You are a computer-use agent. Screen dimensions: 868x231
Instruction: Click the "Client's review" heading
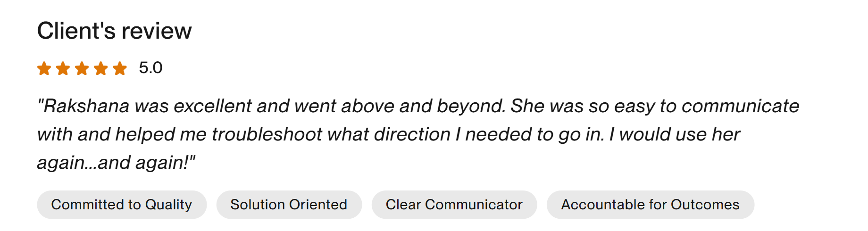point(114,31)
